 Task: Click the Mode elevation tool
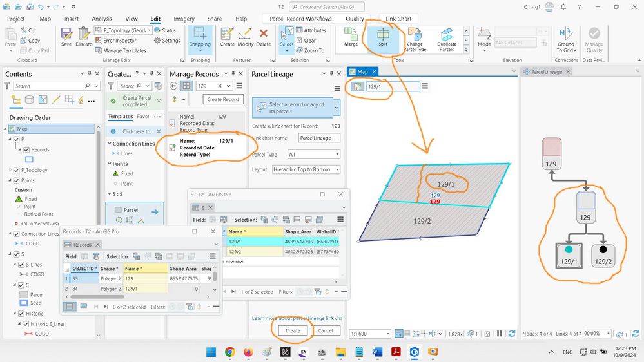(484, 39)
